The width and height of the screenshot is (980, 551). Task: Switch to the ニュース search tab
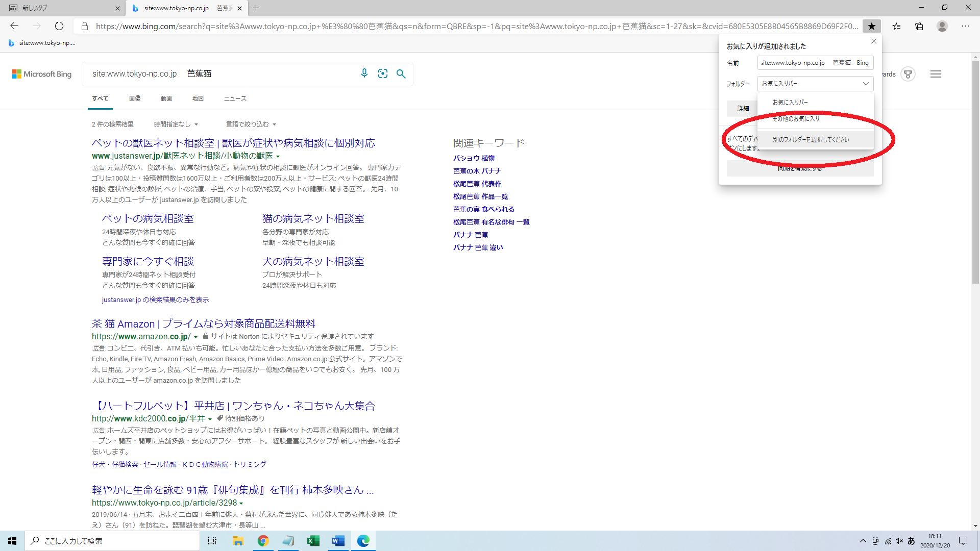click(235, 98)
